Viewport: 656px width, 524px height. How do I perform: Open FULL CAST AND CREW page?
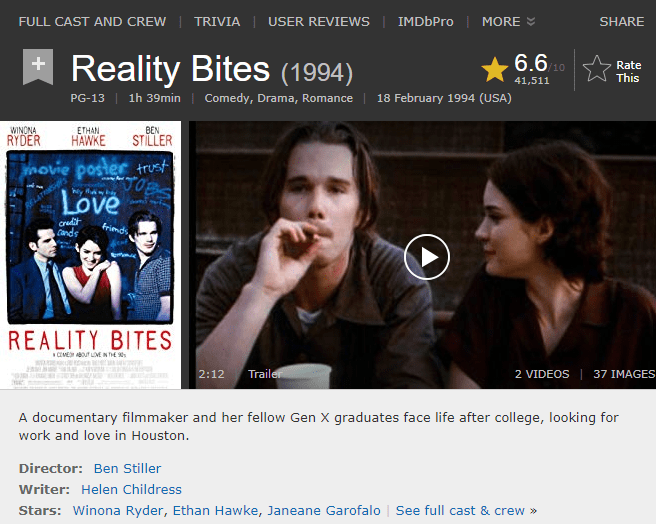tap(92, 21)
